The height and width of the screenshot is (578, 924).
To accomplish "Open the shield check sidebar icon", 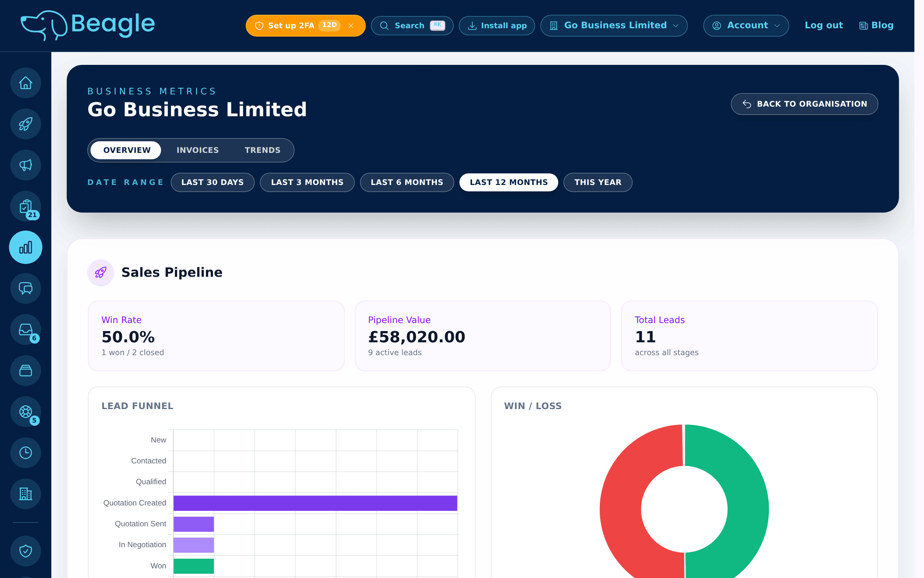I will coord(26,551).
